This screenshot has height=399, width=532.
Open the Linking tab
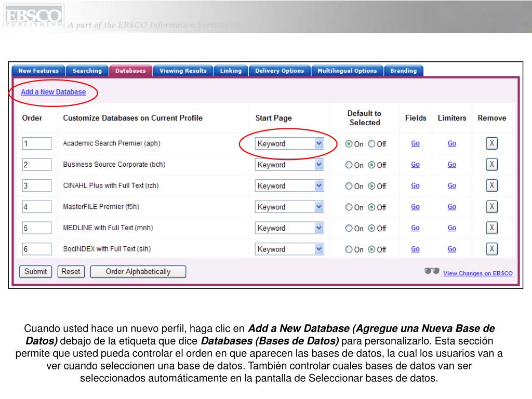(231, 71)
